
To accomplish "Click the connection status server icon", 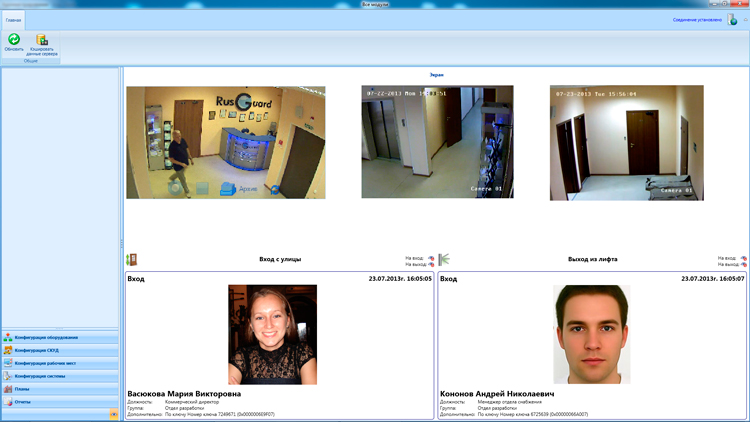I will [732, 20].
